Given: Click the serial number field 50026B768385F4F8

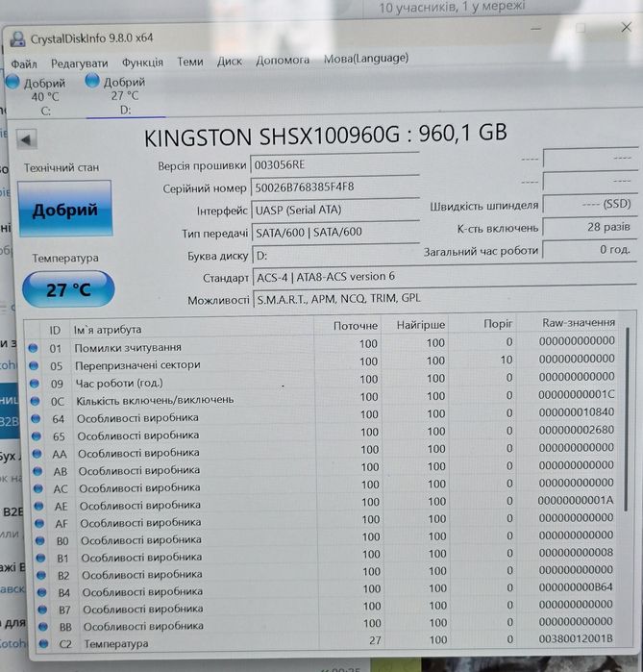Looking at the screenshot, I should tap(335, 187).
